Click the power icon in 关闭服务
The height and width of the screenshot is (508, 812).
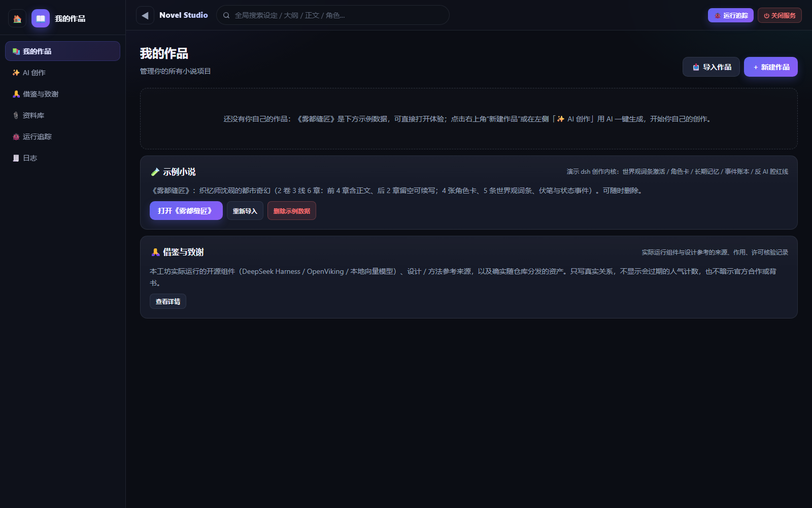pos(766,16)
